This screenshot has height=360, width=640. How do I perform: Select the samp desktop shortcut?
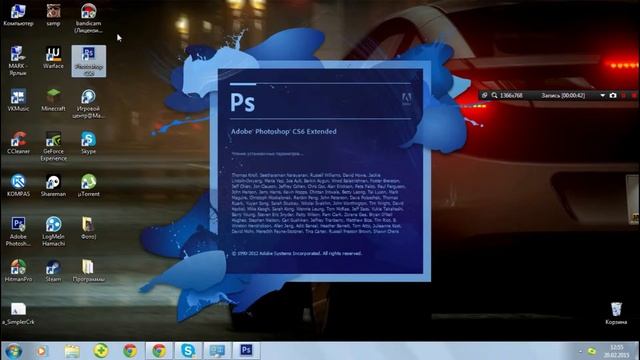53,15
